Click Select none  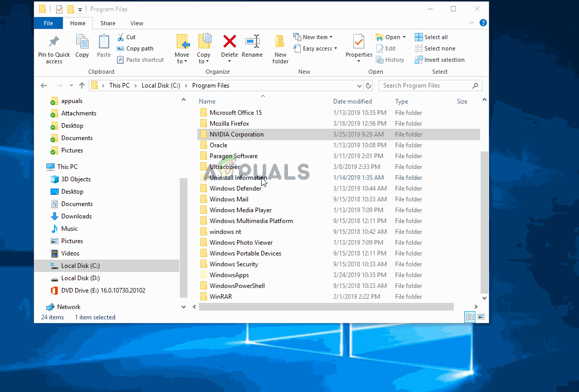pyautogui.click(x=435, y=48)
